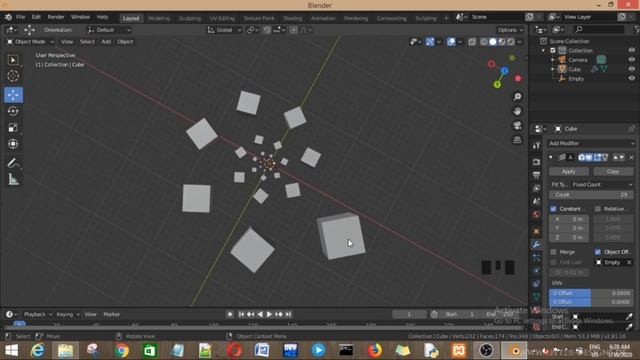Toggle Constant Offset checkbox

pos(553,209)
